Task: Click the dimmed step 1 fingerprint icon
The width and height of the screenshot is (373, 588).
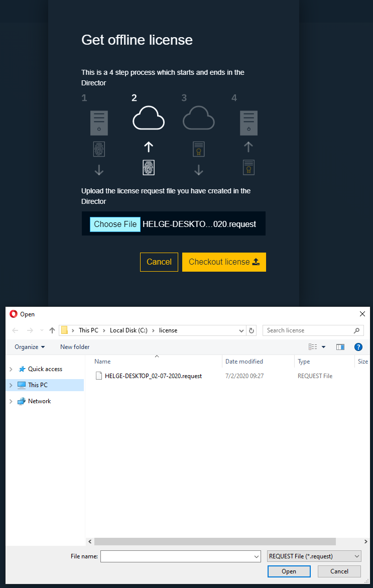Action: (99, 149)
